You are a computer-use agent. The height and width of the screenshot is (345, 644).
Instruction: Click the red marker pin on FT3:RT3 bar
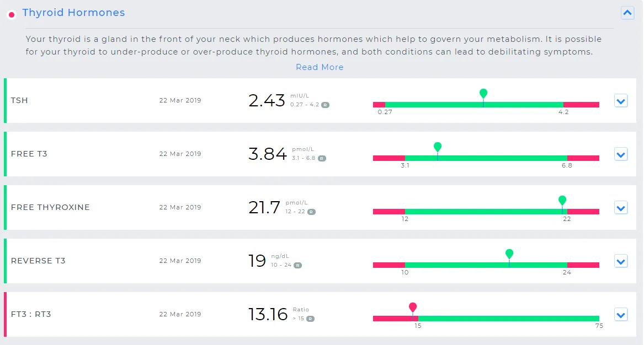pos(413,307)
